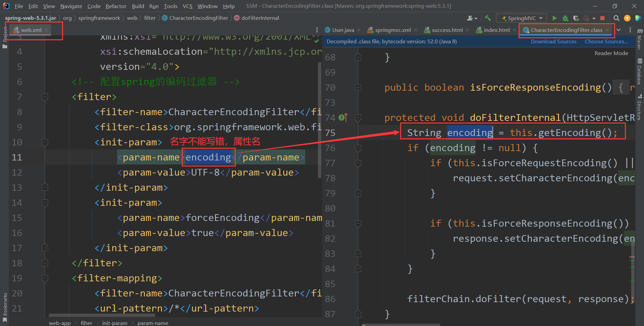Screen dimensions: 644x326
Task: Click the IntelliJ IDEA logo icon
Action: (6, 6)
